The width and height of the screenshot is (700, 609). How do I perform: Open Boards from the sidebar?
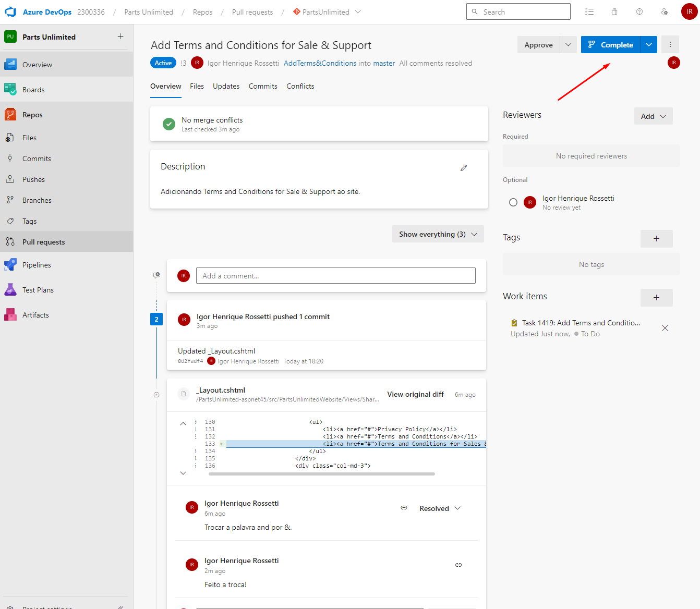click(x=34, y=89)
